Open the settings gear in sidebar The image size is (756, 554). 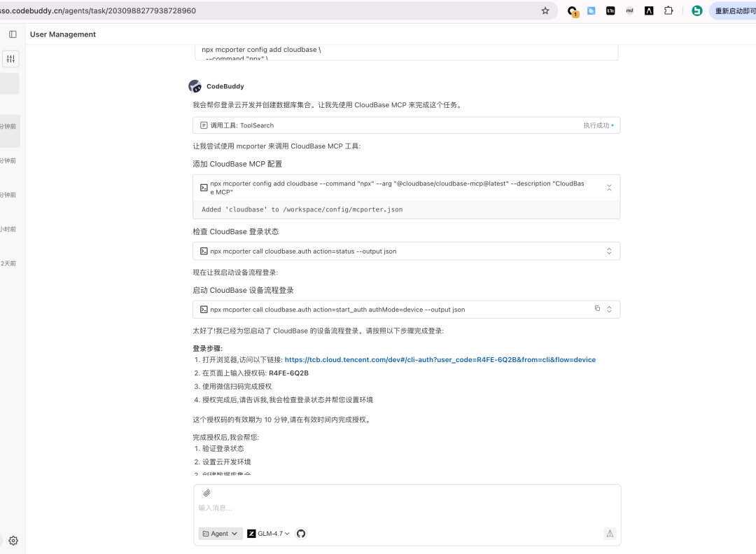[13, 541]
